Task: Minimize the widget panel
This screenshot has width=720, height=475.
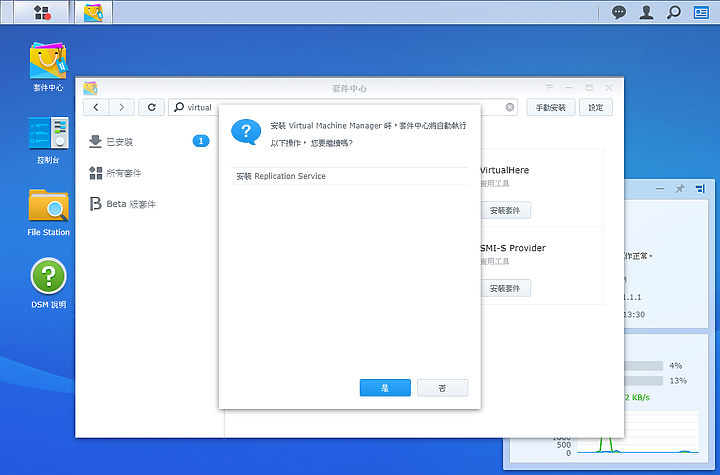Action: click(x=660, y=188)
